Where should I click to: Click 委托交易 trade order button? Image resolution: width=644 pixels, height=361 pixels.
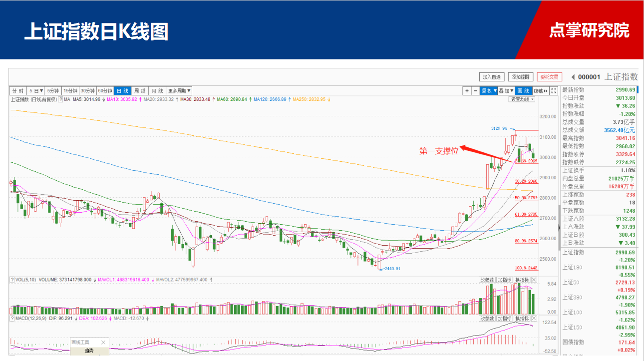pyautogui.click(x=550, y=77)
